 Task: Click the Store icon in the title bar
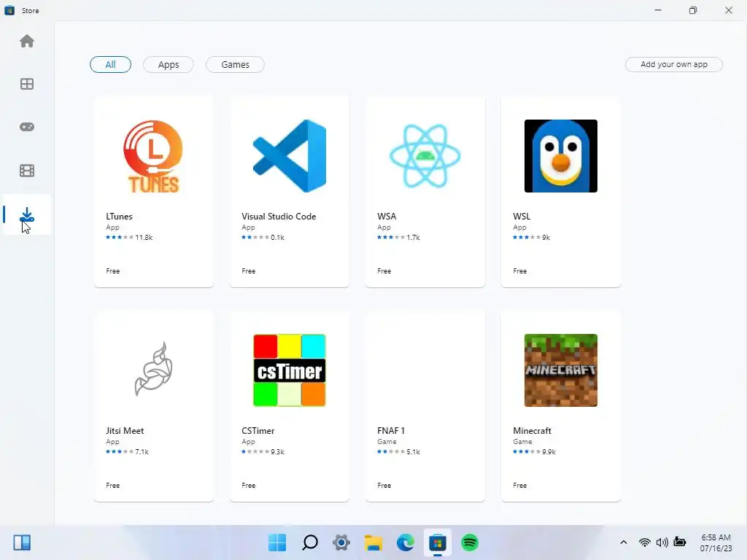pos(9,10)
